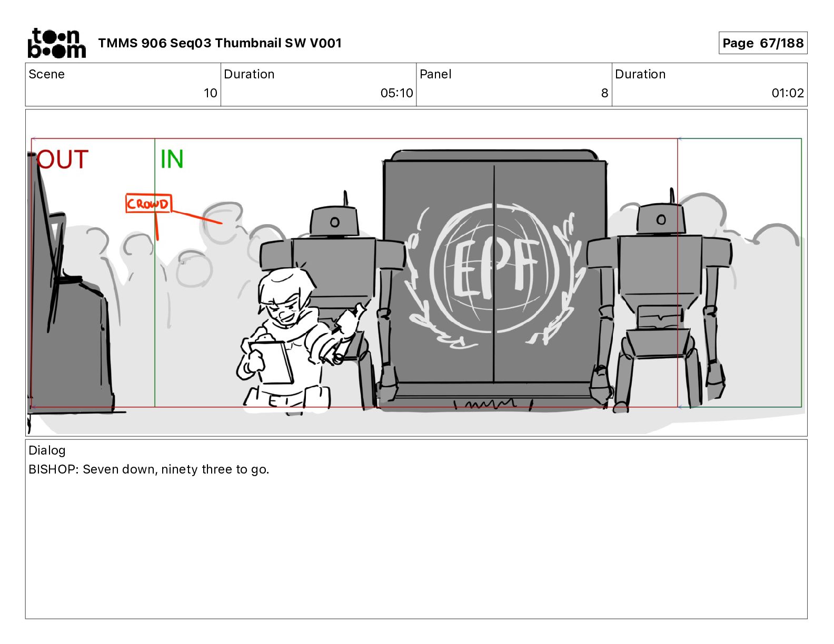Viewport: 834px width, 644px height.
Task: Click the 'Dialog' label
Action: [x=47, y=450]
